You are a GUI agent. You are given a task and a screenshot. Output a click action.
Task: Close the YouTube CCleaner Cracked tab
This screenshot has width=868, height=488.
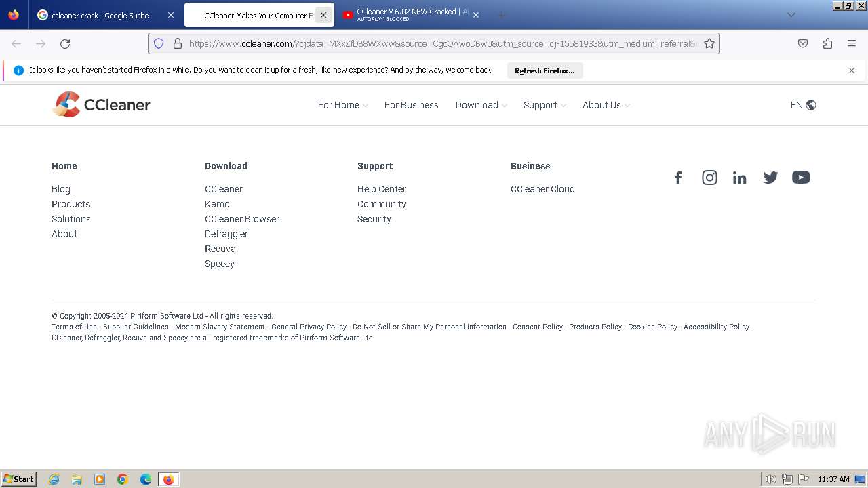click(476, 15)
